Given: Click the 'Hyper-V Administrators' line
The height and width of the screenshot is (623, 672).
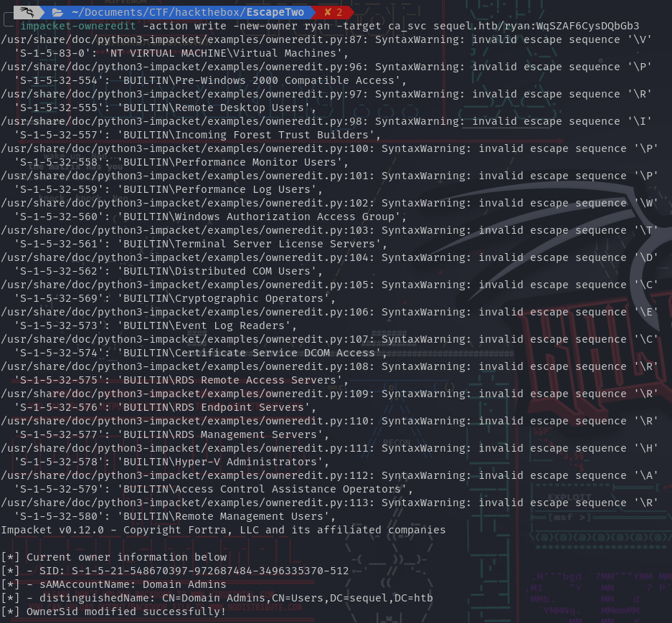Looking at the screenshot, I should pyautogui.click(x=172, y=462).
